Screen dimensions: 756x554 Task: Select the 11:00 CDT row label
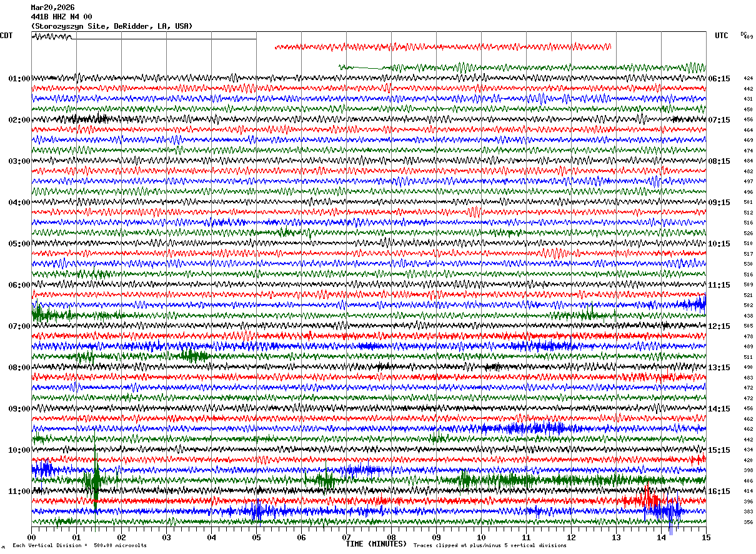(19, 491)
